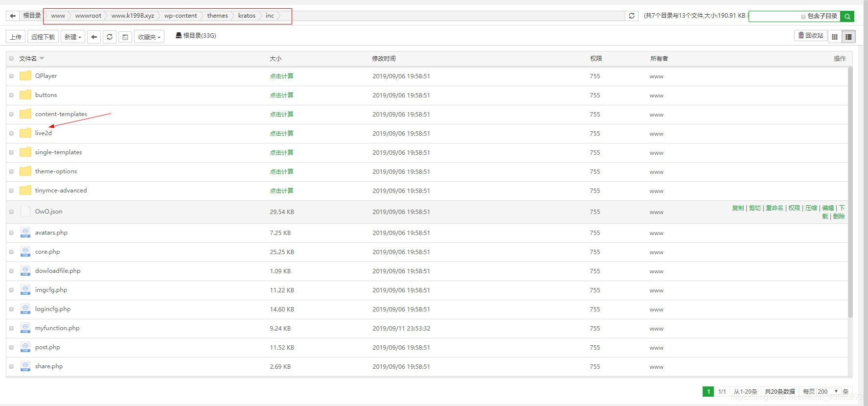
Task: Toggle the include subdirectories checkbox
Action: (803, 17)
